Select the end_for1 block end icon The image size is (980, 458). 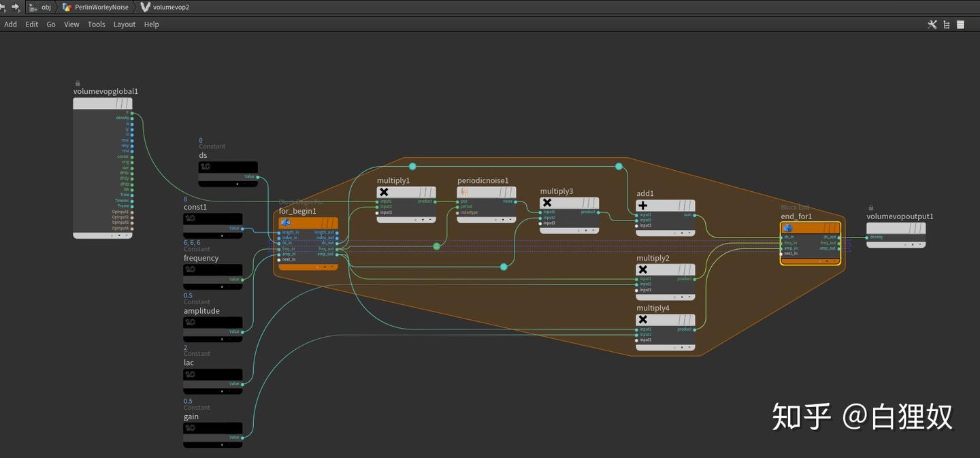point(788,228)
